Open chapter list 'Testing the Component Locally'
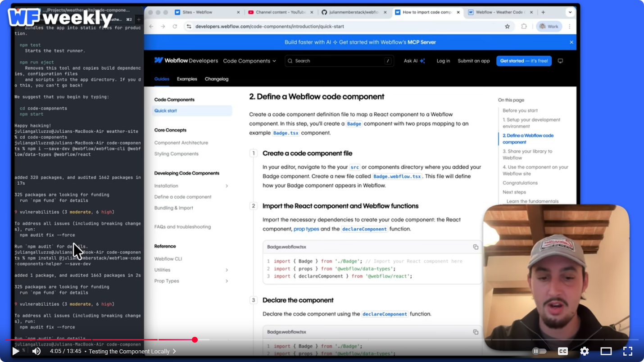This screenshot has width=644, height=362. pyautogui.click(x=132, y=351)
